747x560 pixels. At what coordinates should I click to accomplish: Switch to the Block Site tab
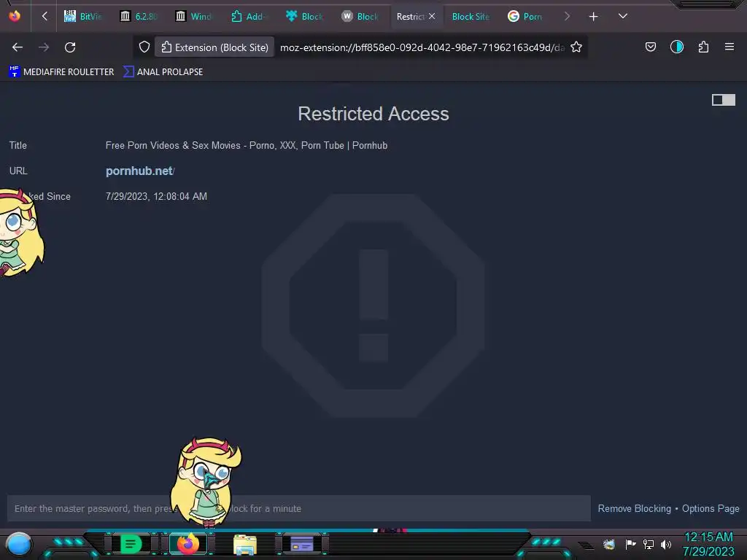(471, 17)
